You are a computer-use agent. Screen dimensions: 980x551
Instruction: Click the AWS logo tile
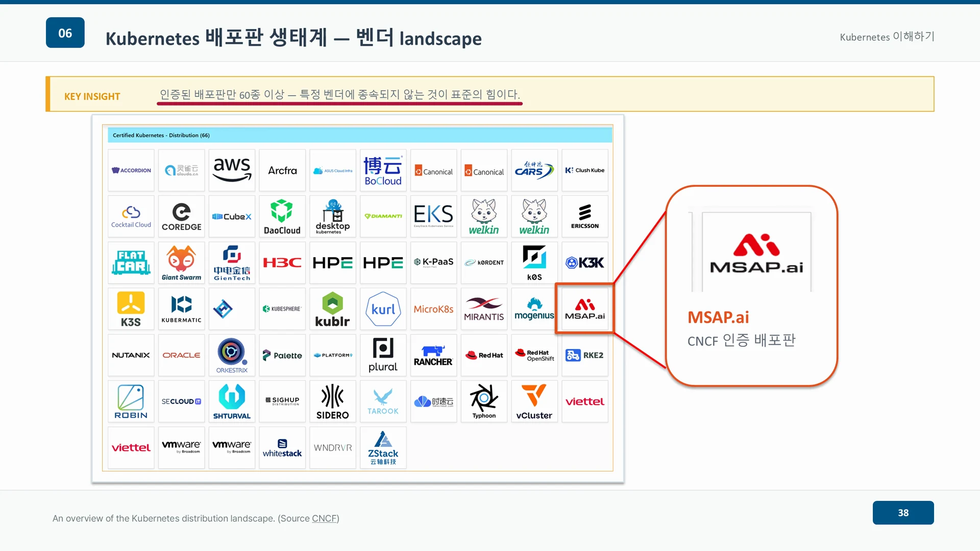coord(232,170)
